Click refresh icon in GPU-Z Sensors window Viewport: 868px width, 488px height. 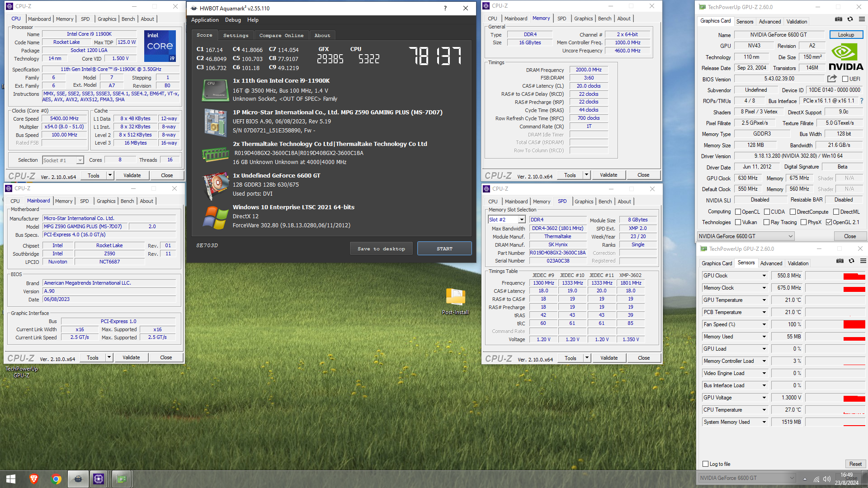pyautogui.click(x=851, y=261)
